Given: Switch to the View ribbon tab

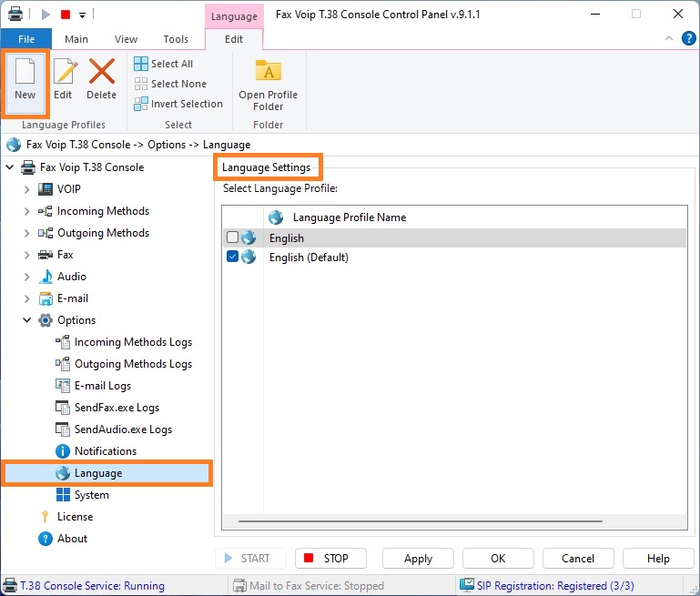Looking at the screenshot, I should click(126, 39).
